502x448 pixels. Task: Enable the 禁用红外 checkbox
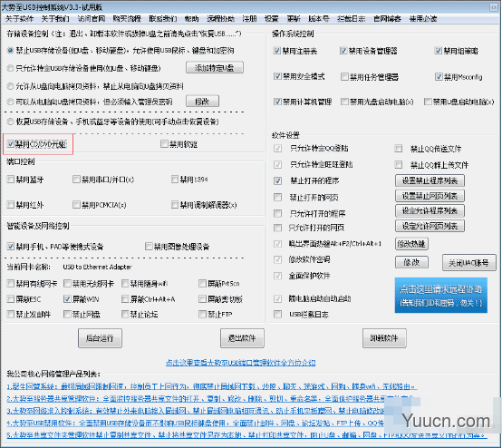(11, 204)
